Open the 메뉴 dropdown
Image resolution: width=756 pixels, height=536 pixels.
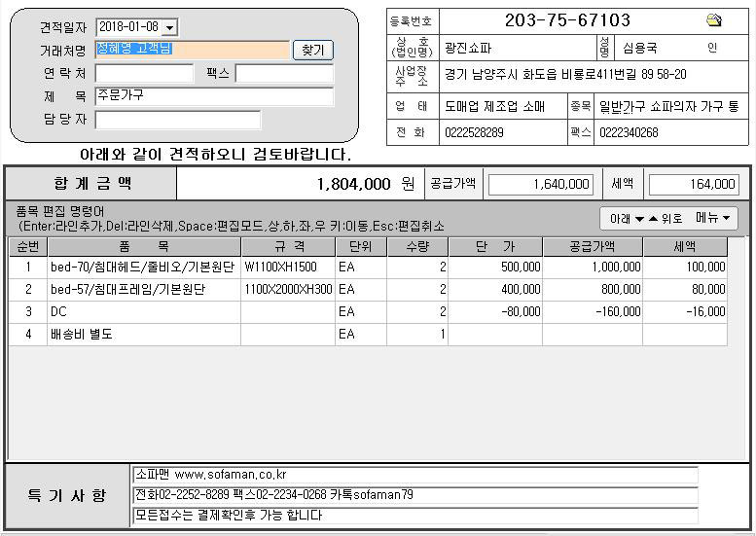click(x=715, y=218)
